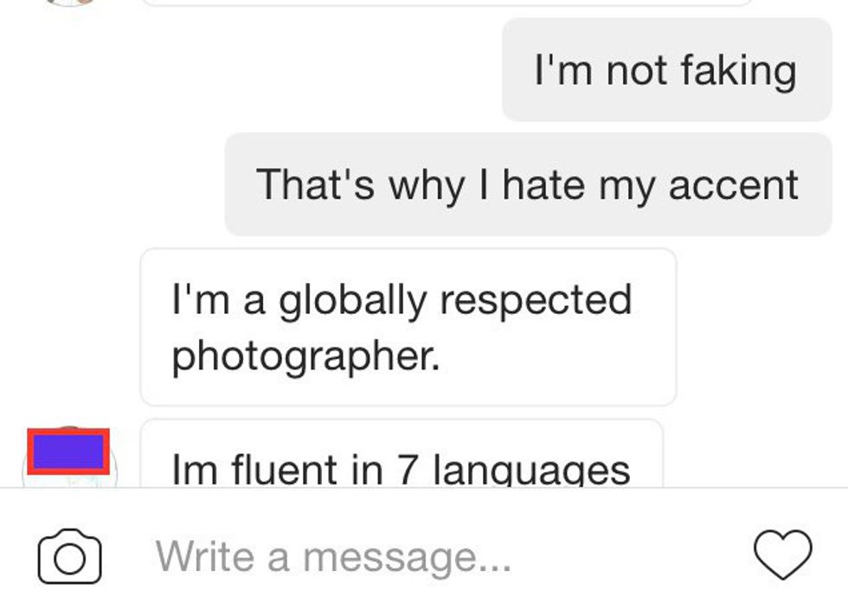
Task: Open the sender's profile picture beside "Im fluent"
Action: [x=68, y=453]
